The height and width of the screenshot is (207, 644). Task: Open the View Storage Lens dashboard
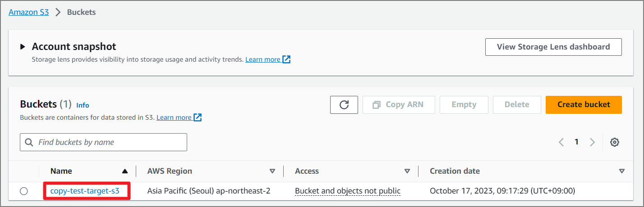(x=553, y=47)
